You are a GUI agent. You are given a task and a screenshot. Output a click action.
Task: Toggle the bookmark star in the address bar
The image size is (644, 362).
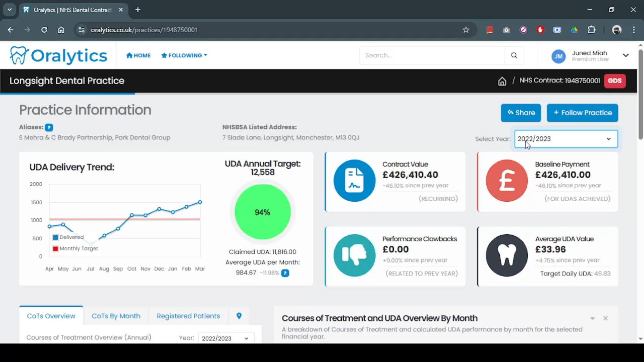[x=466, y=30]
